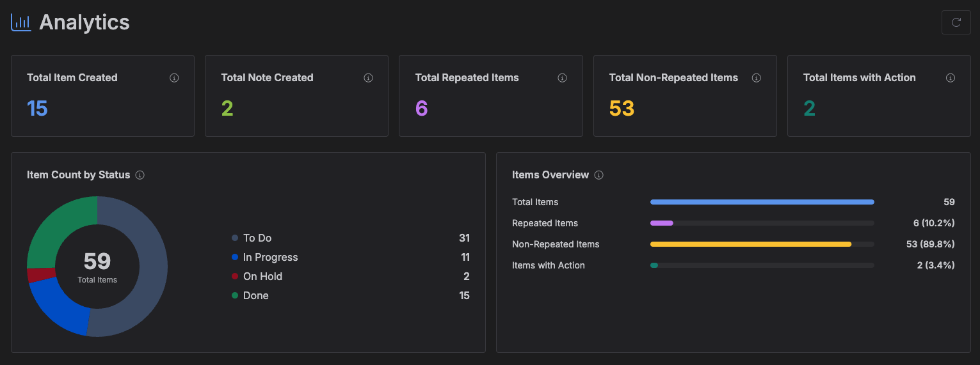The width and height of the screenshot is (980, 365).
Task: Click the 59 in the donut center
Action: pos(97,261)
